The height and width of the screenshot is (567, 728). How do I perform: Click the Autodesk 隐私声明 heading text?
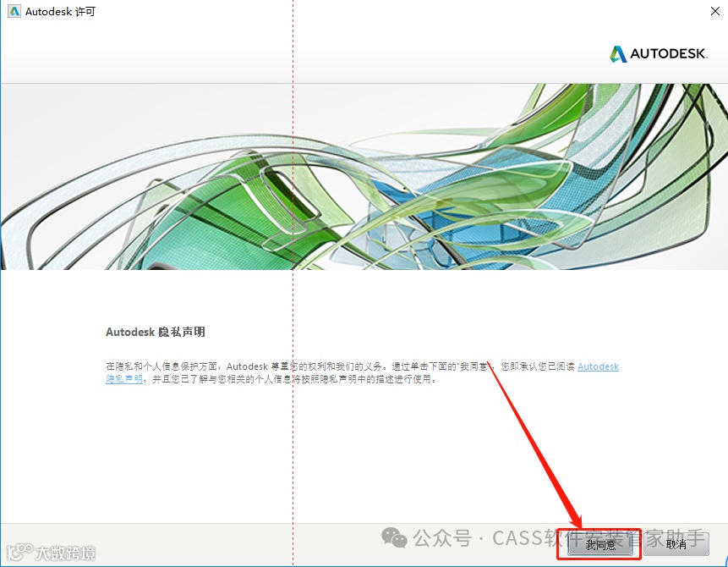coord(155,332)
